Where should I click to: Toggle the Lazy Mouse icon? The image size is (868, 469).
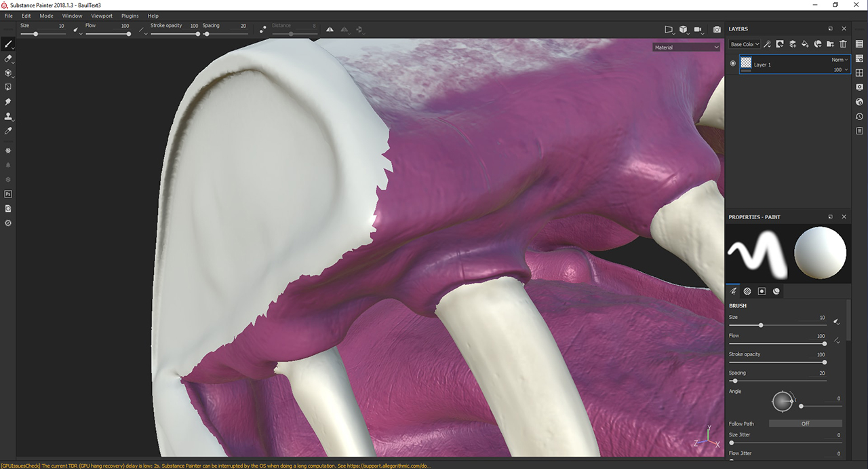click(x=262, y=29)
